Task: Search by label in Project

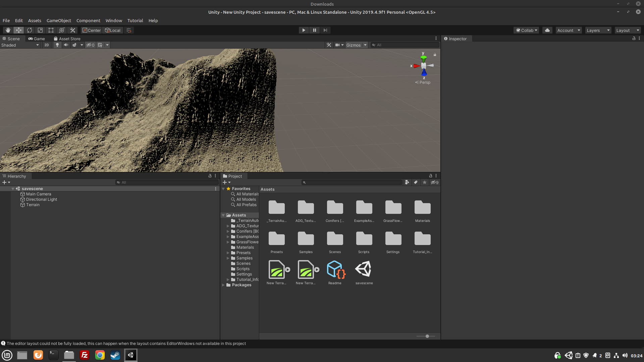Action: [x=416, y=182]
